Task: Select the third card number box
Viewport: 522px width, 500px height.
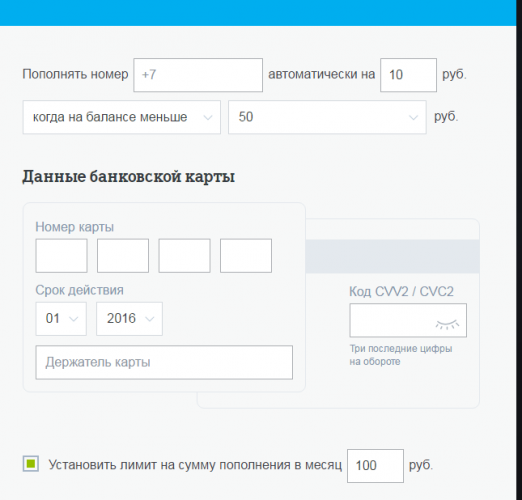Action: coord(184,256)
